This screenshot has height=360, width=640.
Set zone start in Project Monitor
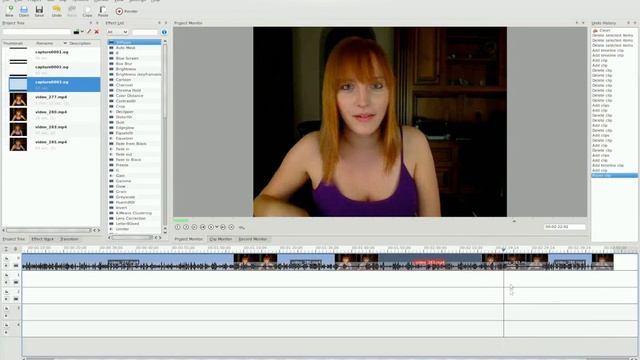178,227
